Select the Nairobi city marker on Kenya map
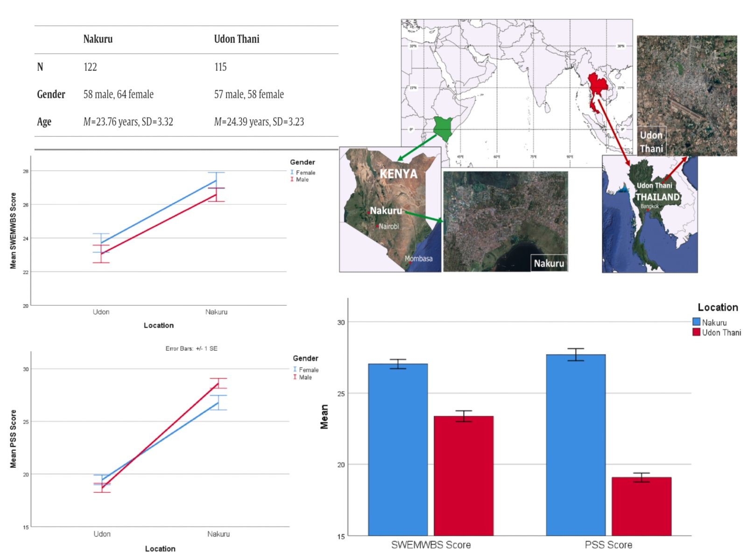This screenshot has height=560, width=747. pyautogui.click(x=377, y=226)
